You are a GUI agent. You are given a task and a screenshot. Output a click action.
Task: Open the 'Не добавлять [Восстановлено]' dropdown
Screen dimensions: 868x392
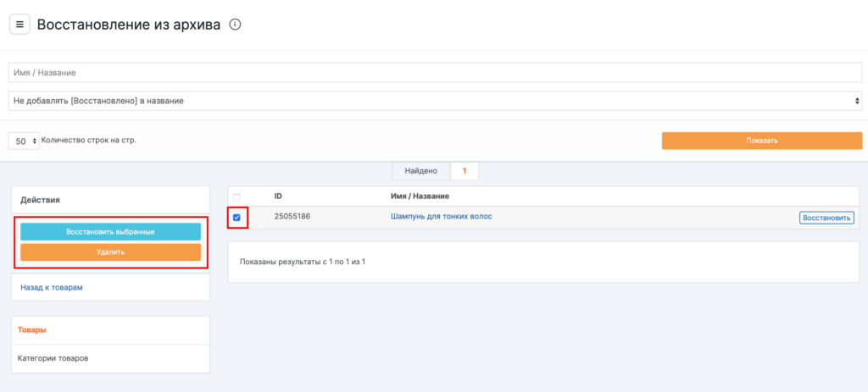pyautogui.click(x=434, y=101)
